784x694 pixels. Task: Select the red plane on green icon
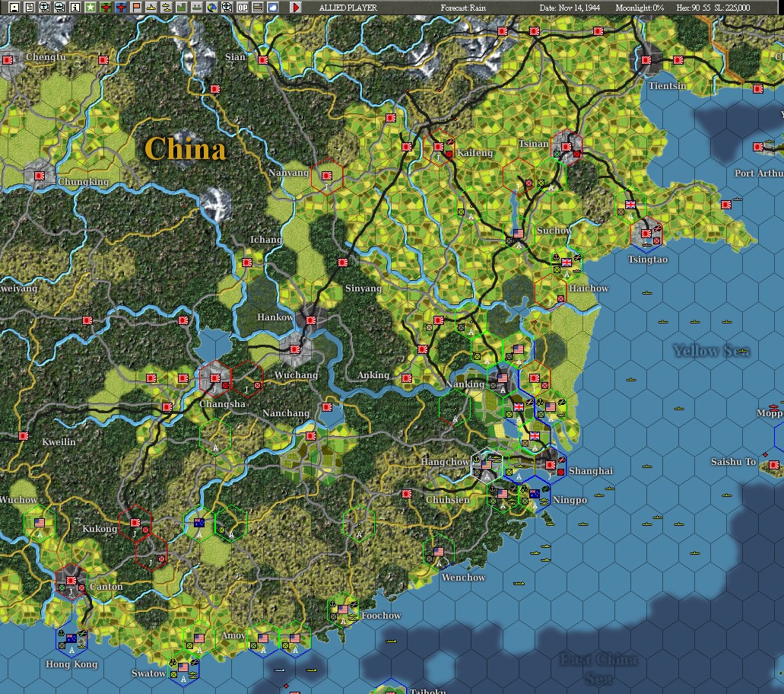[x=106, y=7]
